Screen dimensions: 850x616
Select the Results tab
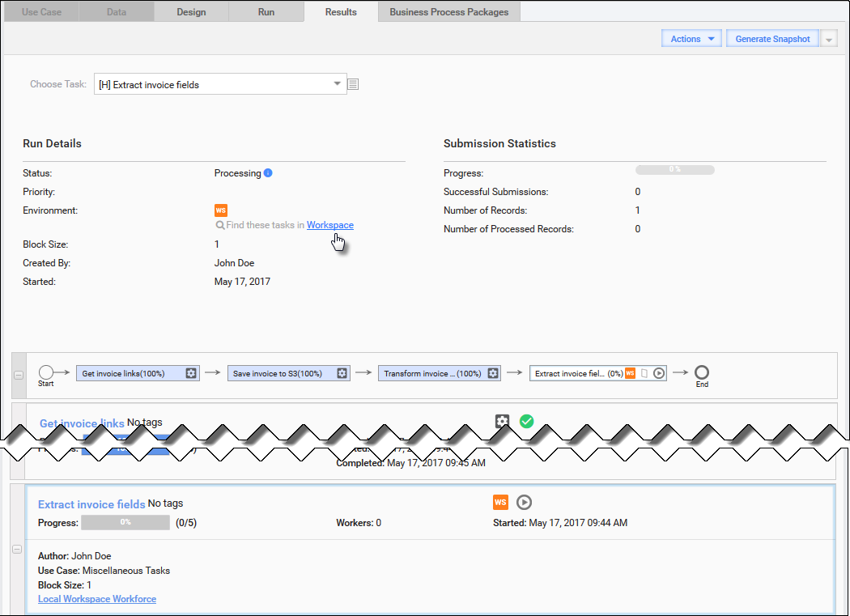[x=341, y=12]
